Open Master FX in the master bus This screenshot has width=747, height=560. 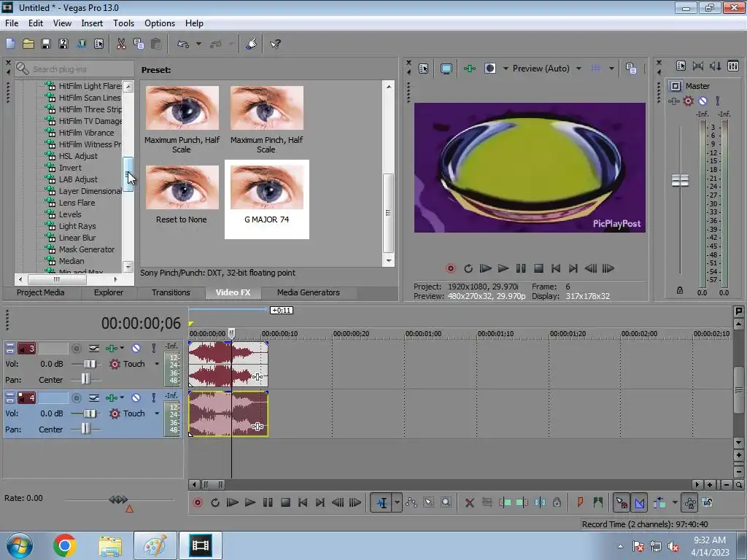tap(673, 101)
